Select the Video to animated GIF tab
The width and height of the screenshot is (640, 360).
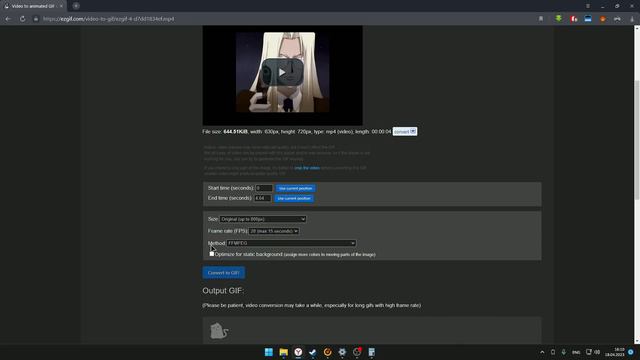pos(33,6)
